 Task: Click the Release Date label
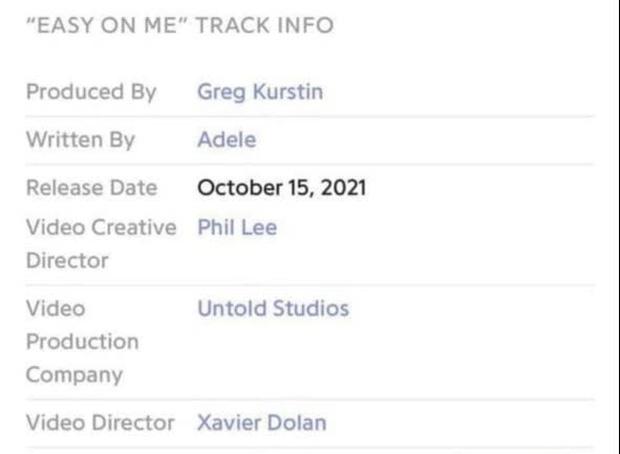pos(91,187)
